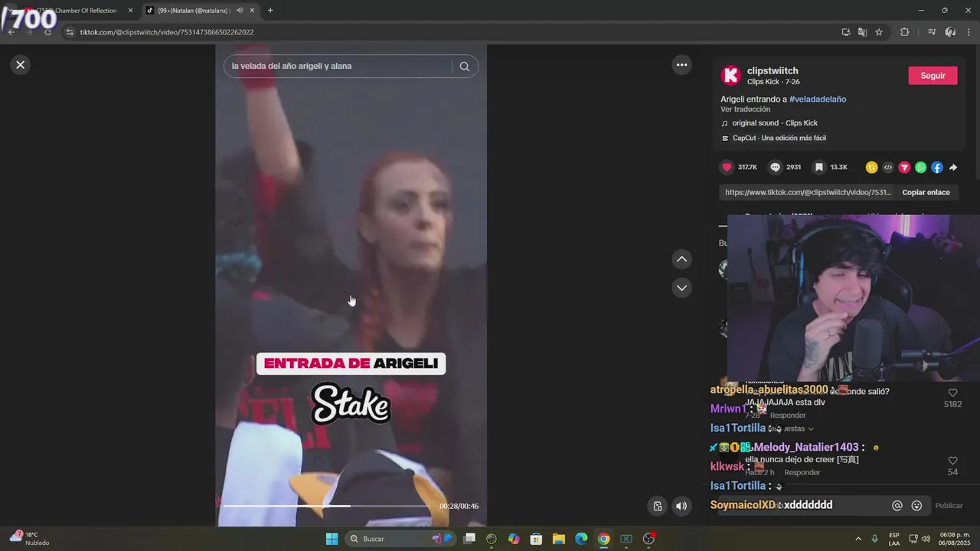Open the clipstwiitch username link

pos(773,70)
